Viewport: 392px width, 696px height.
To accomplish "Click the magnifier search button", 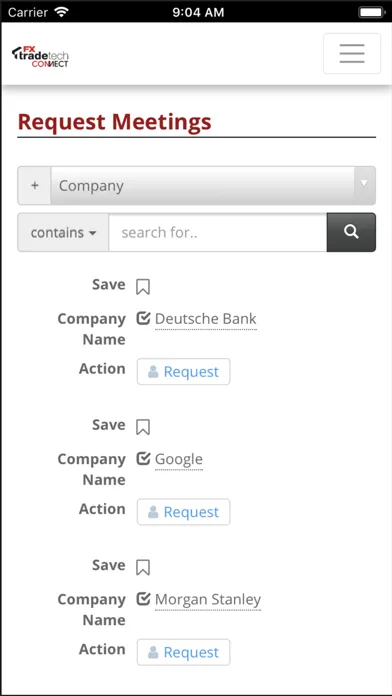I will coord(351,232).
